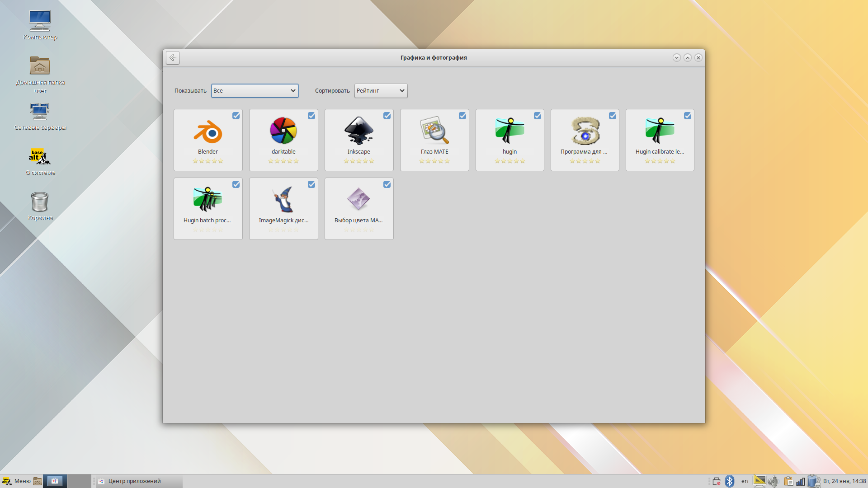868x488 pixels.
Task: Open the Выбор цвета MATE icon
Action: tap(359, 199)
